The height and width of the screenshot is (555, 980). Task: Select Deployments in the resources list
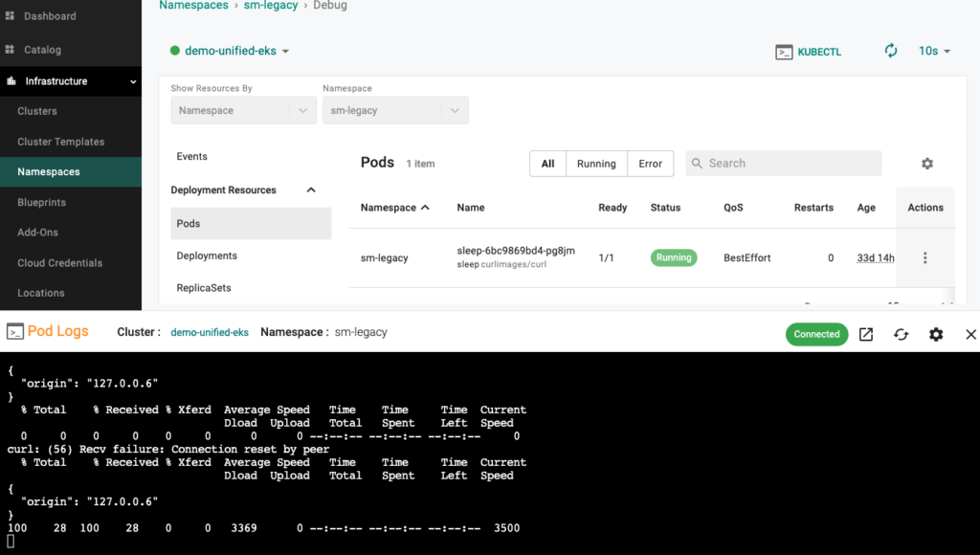(207, 255)
